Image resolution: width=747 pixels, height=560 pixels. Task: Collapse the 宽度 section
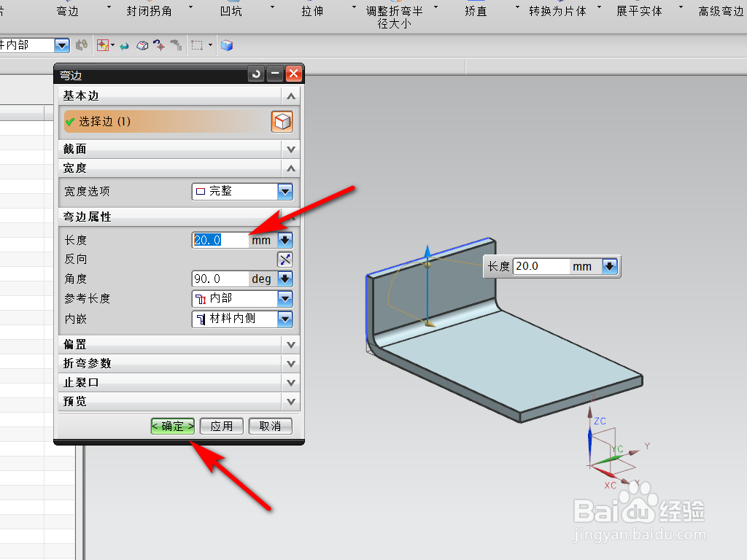[291, 168]
